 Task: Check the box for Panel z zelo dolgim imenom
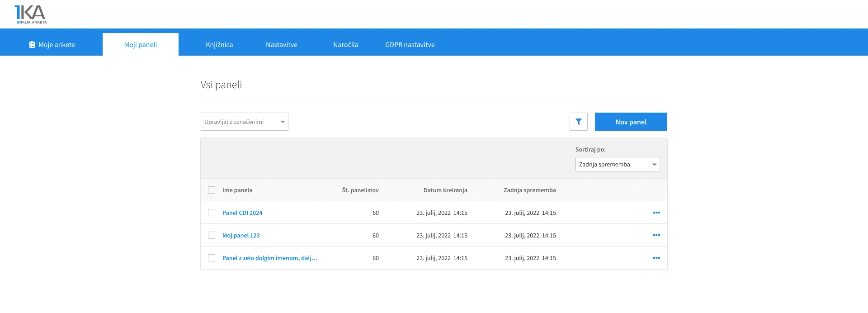point(212,258)
